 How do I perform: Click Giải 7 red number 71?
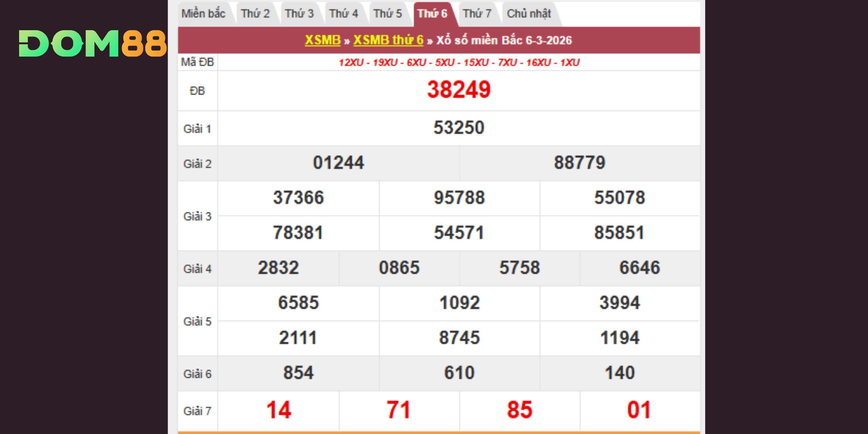pos(399,410)
